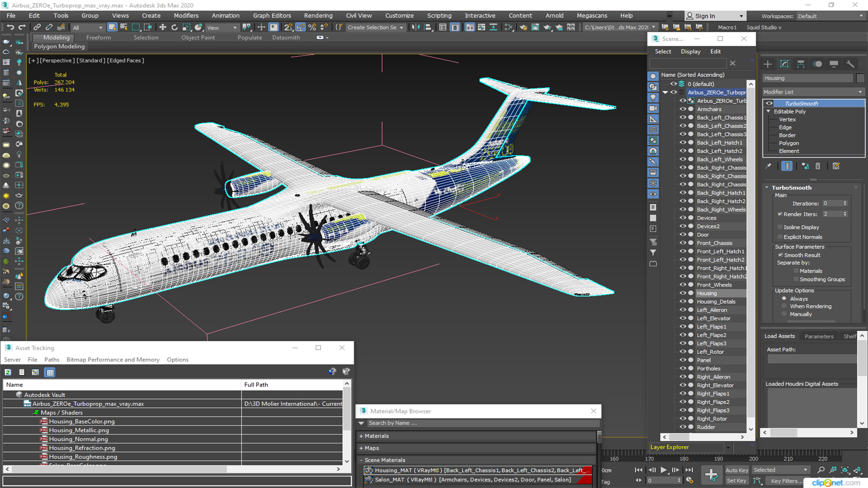Click the Auto Key button
Viewport: 868px width, 488px height.
pos(737,470)
